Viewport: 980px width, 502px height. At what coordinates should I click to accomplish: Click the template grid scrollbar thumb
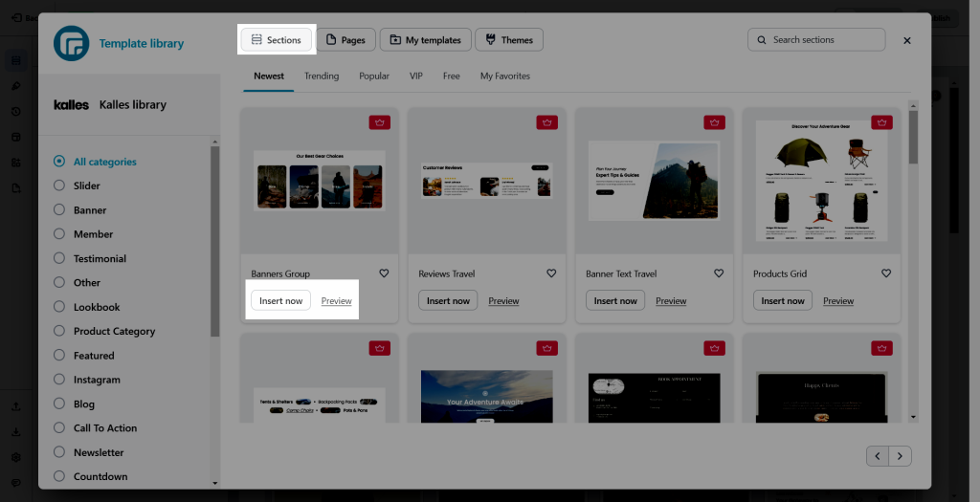pos(914,137)
